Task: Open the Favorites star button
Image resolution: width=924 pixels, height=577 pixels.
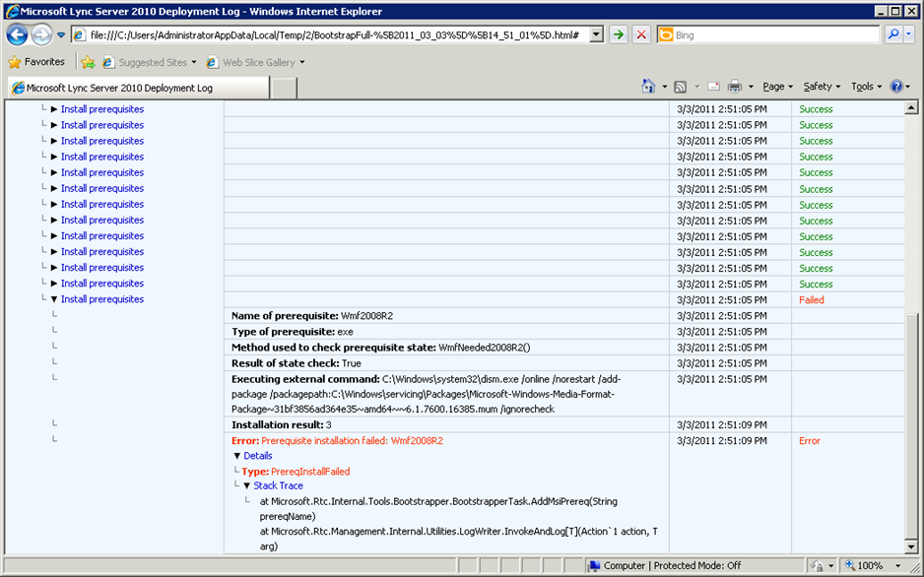Action: click(36, 62)
